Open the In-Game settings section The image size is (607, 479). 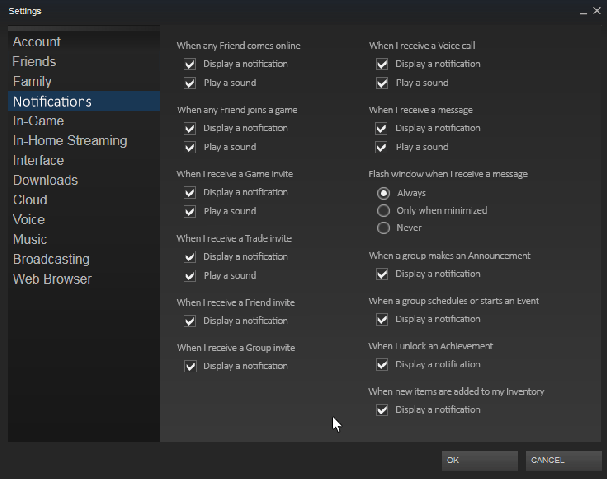click(39, 121)
